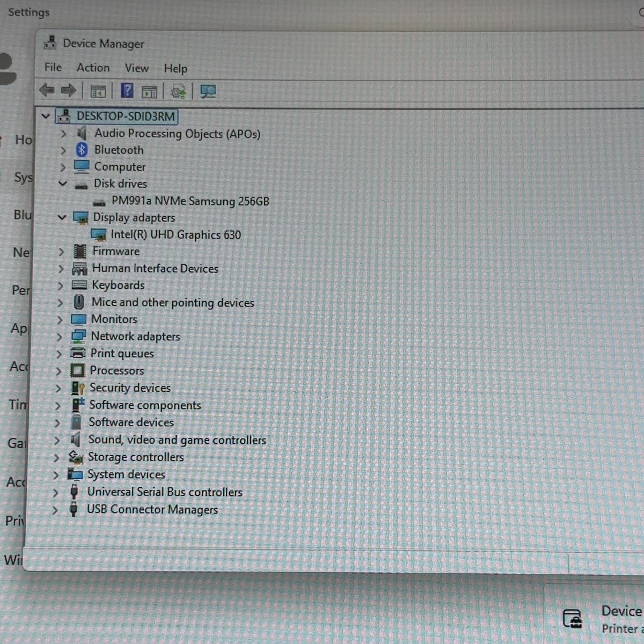This screenshot has width=644, height=644.
Task: Open the Action menu
Action: [93, 68]
